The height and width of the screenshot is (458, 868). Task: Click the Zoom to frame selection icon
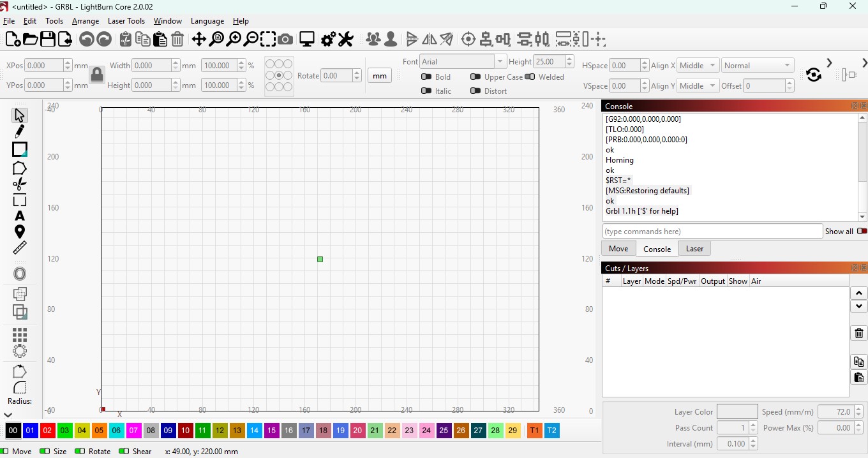[x=268, y=40]
